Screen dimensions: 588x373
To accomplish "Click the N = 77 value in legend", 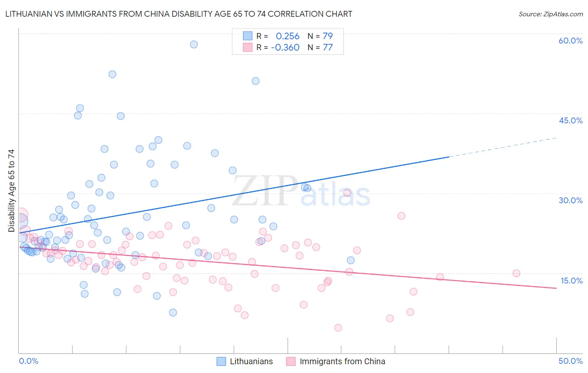I will [x=320, y=47].
